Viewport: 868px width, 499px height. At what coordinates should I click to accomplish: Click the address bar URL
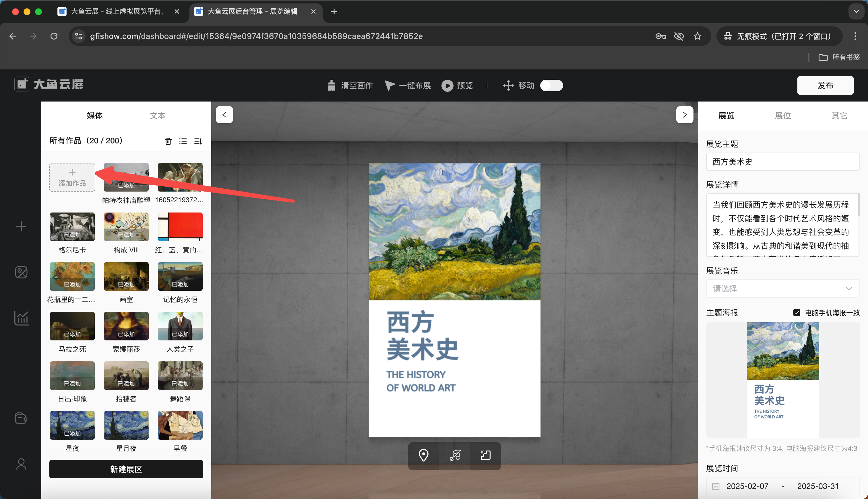[x=256, y=36]
